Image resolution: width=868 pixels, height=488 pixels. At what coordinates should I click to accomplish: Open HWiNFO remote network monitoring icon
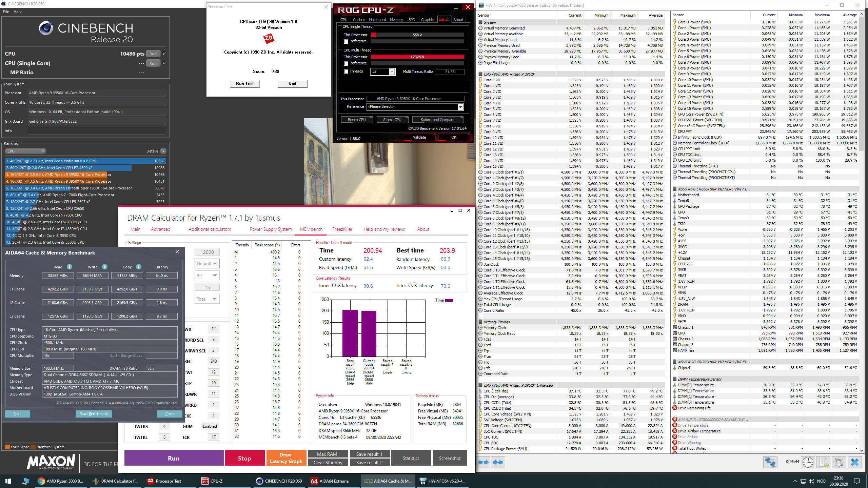coord(770,462)
